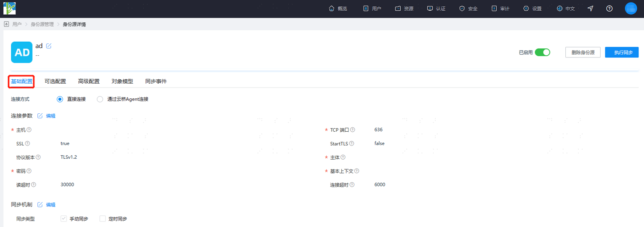Click the 读超时 value 30000
Image resolution: width=644 pixels, height=227 pixels.
point(67,185)
